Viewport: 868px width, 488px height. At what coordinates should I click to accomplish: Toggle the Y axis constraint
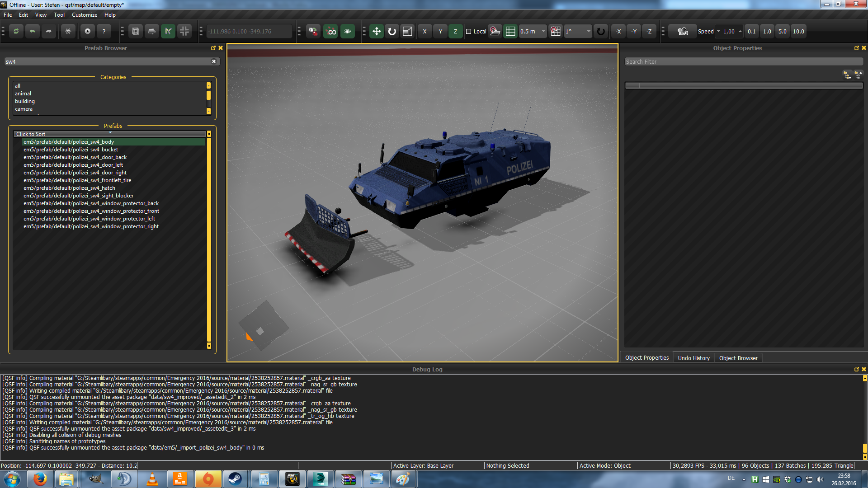pyautogui.click(x=440, y=31)
